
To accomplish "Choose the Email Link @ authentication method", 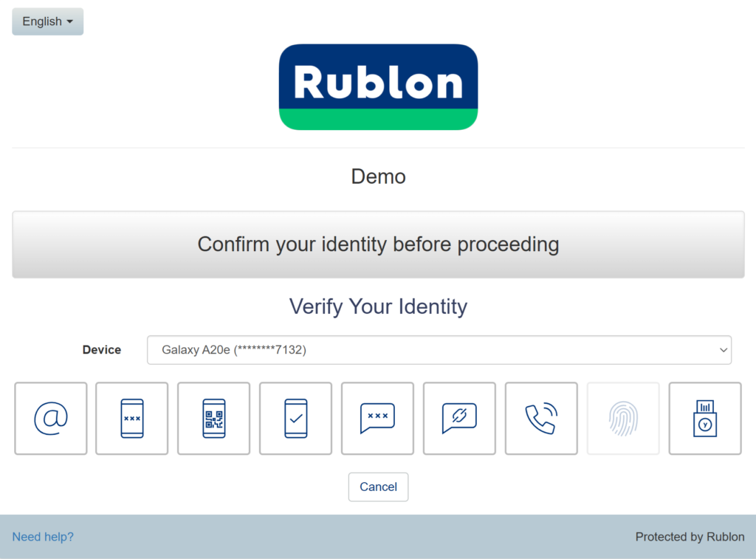I will pyautogui.click(x=51, y=418).
